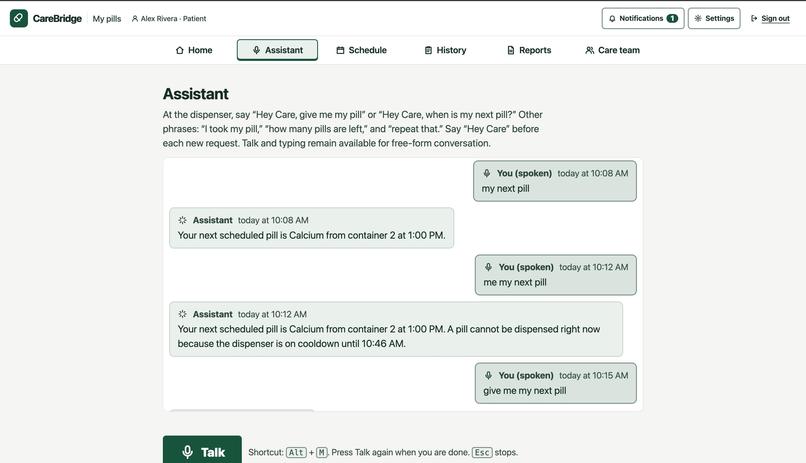
Task: Click the gear icon in Settings
Action: click(x=698, y=18)
